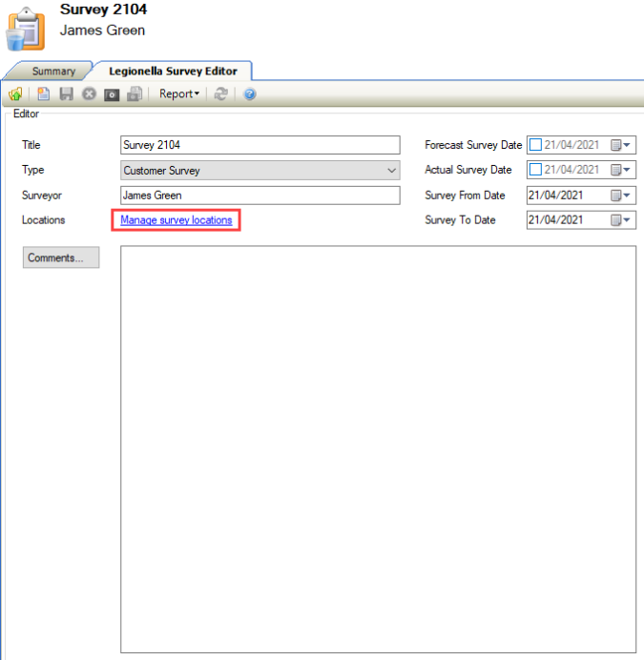The width and height of the screenshot is (644, 660).
Task: Click the cancel cross toolbar icon
Action: pyautogui.click(x=89, y=94)
